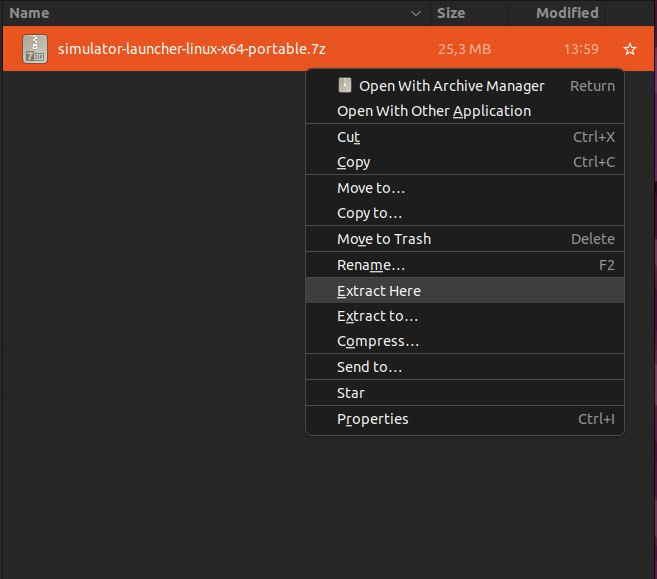Star the simulator-launcher archive file
This screenshot has height=579, width=657.
629,49
